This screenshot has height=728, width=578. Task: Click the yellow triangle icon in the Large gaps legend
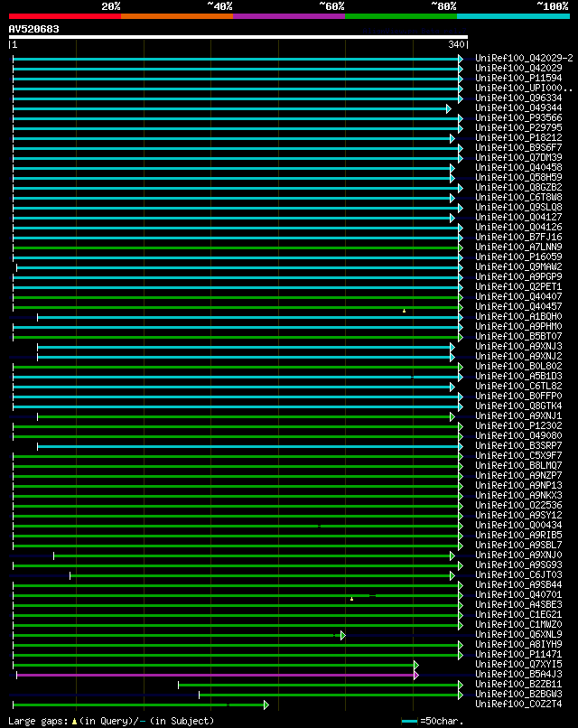click(x=74, y=722)
